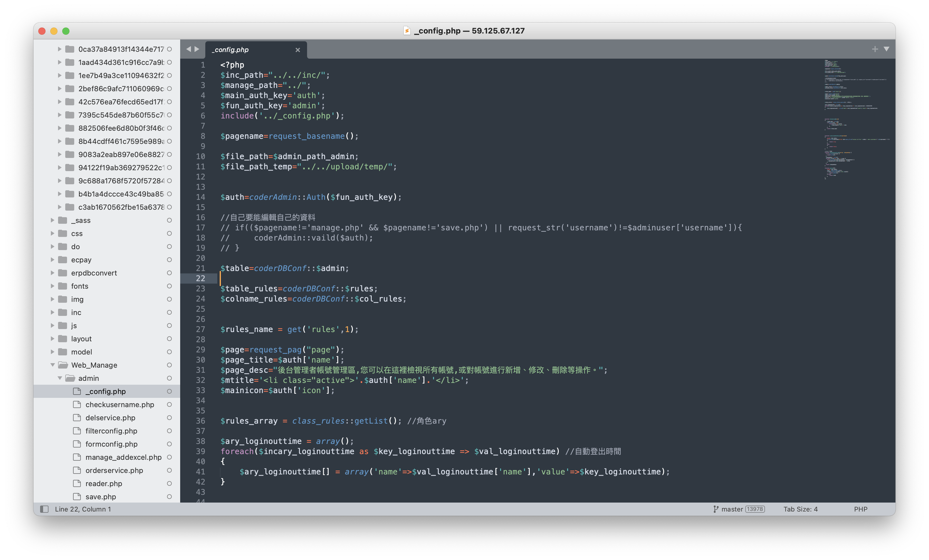
Task: Expand the do folder
Action: pos(52,246)
